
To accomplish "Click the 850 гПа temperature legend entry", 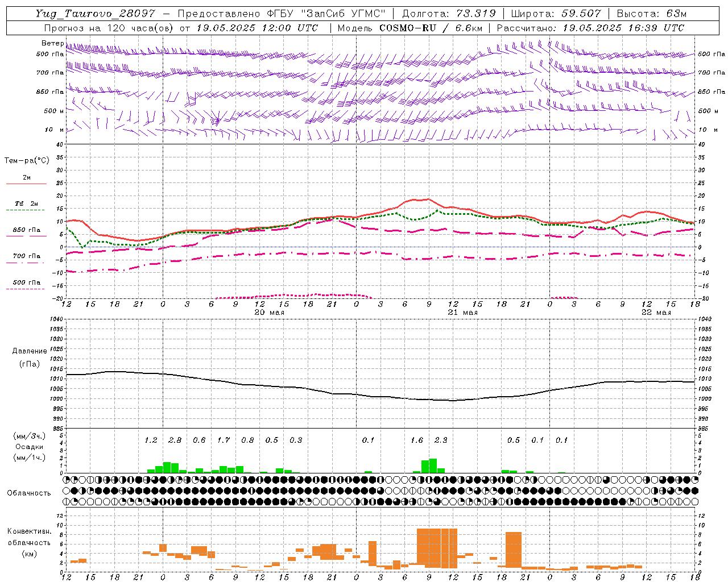I will pos(27,230).
